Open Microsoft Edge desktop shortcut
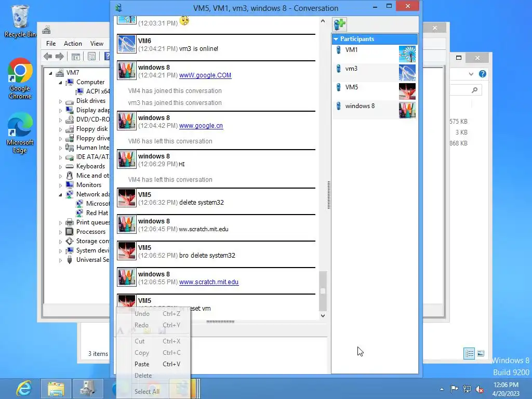Screen dimensions: 532x399 pos(20,133)
